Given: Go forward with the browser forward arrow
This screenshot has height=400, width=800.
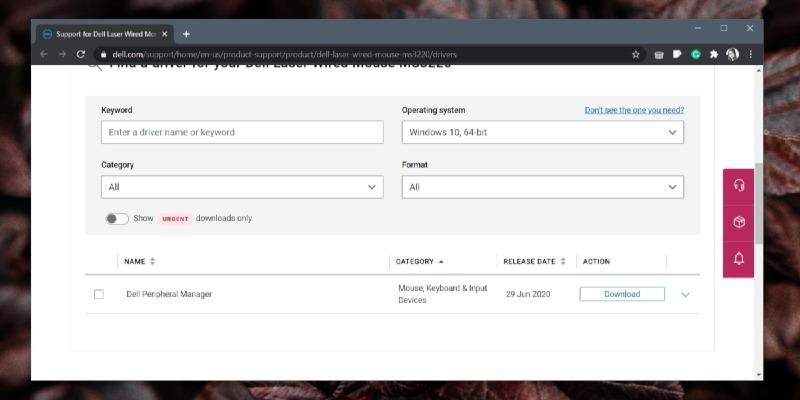Looking at the screenshot, I should [x=62, y=54].
